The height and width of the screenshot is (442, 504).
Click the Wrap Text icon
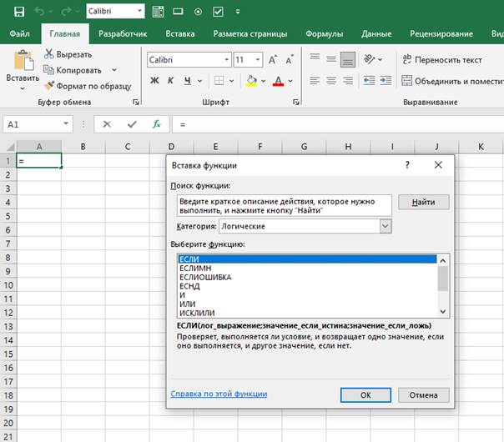[407, 60]
